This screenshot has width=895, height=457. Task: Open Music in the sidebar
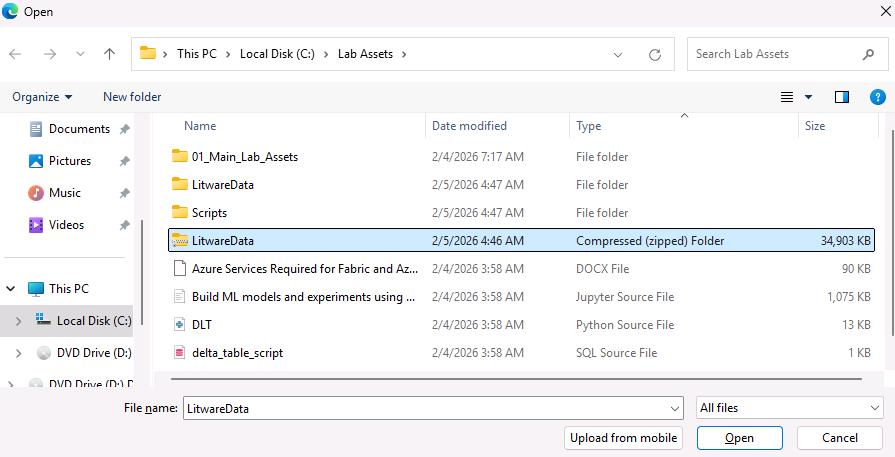(x=64, y=193)
